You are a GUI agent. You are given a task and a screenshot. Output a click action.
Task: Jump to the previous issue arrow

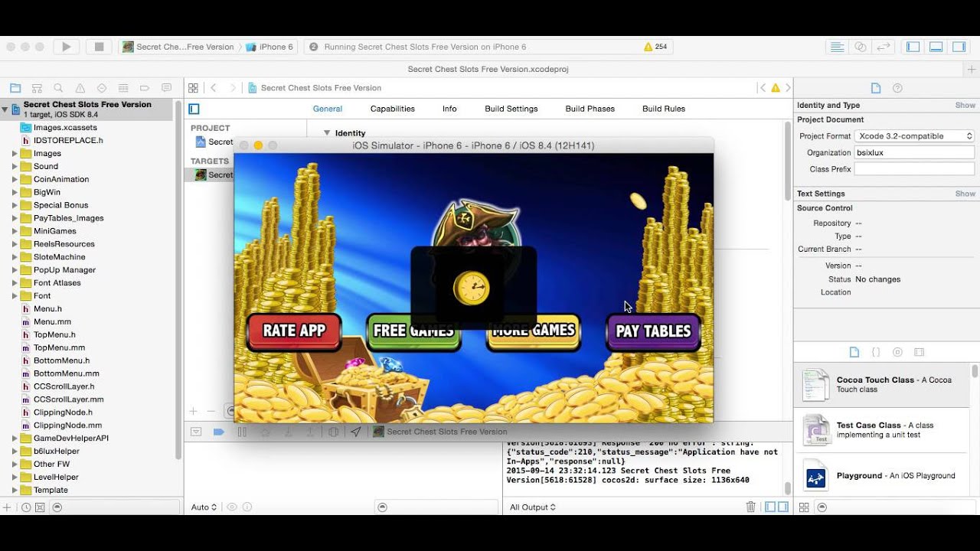tap(763, 88)
